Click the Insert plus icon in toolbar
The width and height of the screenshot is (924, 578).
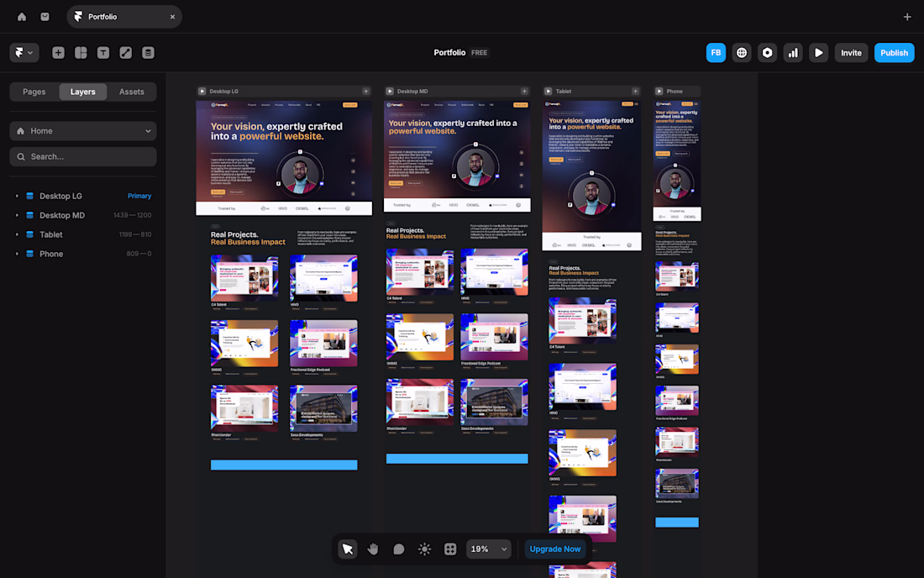click(x=58, y=52)
